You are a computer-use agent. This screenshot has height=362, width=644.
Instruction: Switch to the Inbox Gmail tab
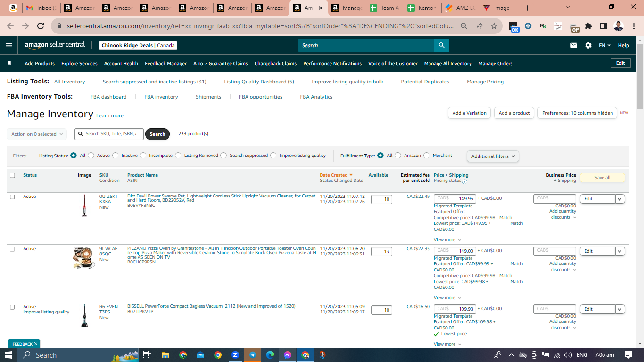pyautogui.click(x=41, y=8)
